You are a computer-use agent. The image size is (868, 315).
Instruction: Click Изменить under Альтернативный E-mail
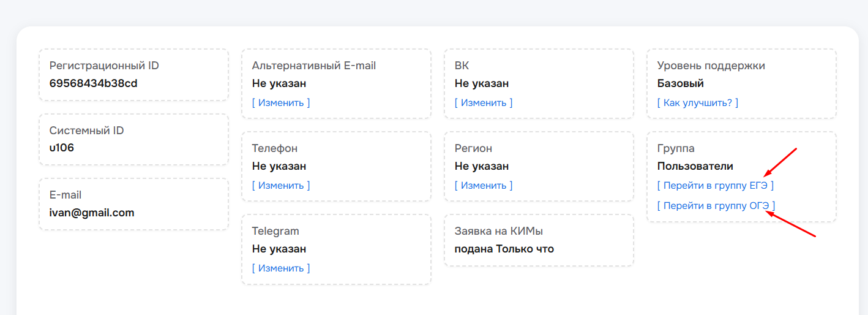click(281, 103)
